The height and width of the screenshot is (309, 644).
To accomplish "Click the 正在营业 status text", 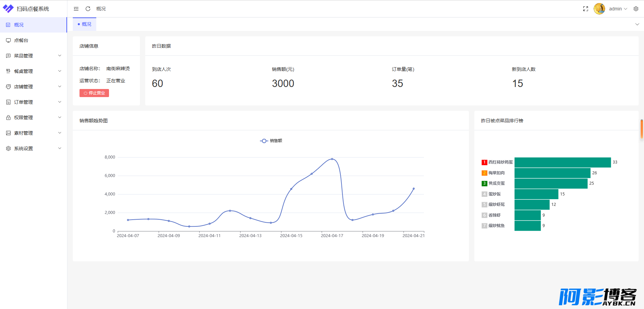I will coord(116,81).
